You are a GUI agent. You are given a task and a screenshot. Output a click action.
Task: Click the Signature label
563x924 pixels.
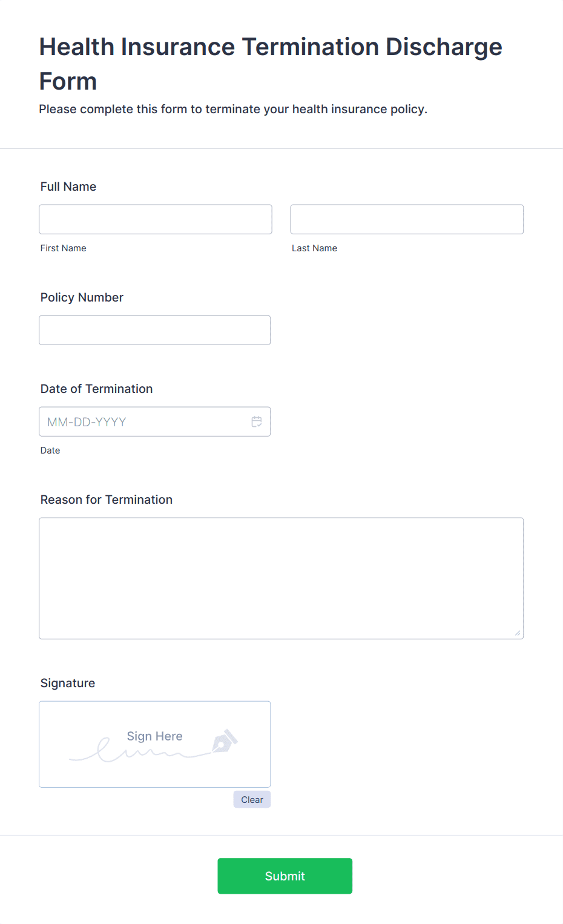(x=68, y=683)
